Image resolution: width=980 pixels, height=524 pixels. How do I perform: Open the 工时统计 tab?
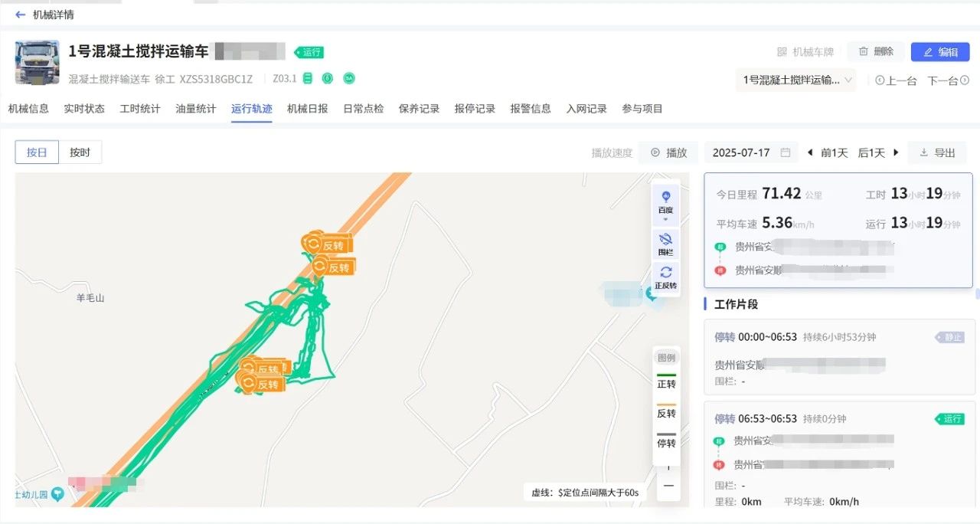coord(140,109)
